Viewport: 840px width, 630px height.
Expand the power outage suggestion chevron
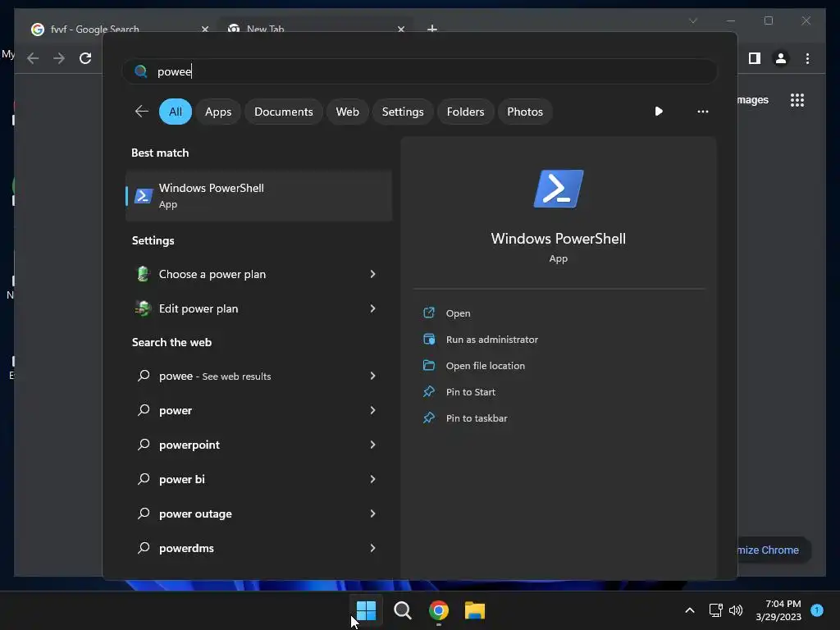pyautogui.click(x=373, y=514)
